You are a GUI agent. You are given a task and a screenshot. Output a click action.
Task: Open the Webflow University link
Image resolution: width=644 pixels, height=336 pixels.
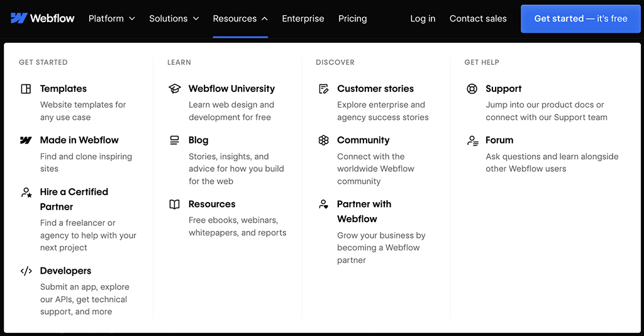231,89
